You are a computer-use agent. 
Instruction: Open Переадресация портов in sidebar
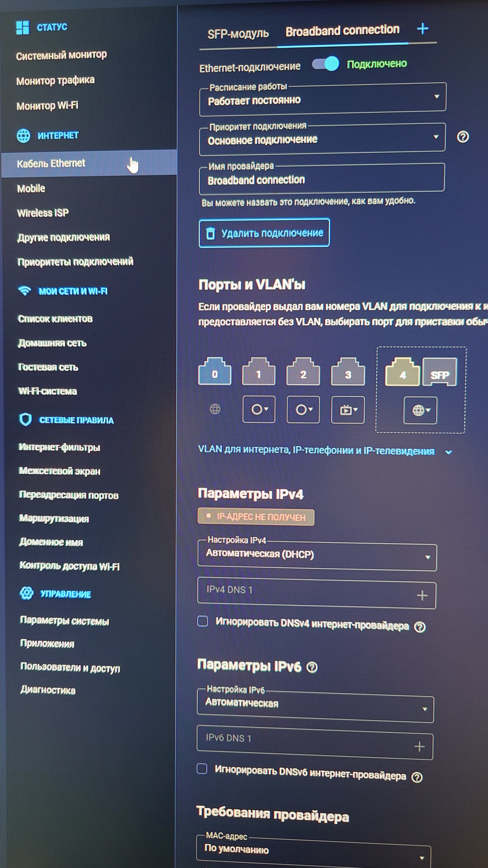pos(69,495)
